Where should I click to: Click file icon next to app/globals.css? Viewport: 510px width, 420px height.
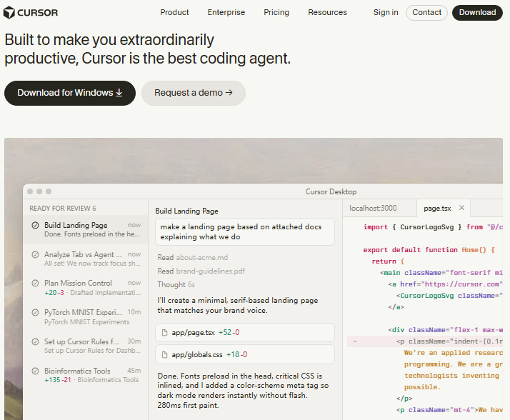click(x=164, y=354)
